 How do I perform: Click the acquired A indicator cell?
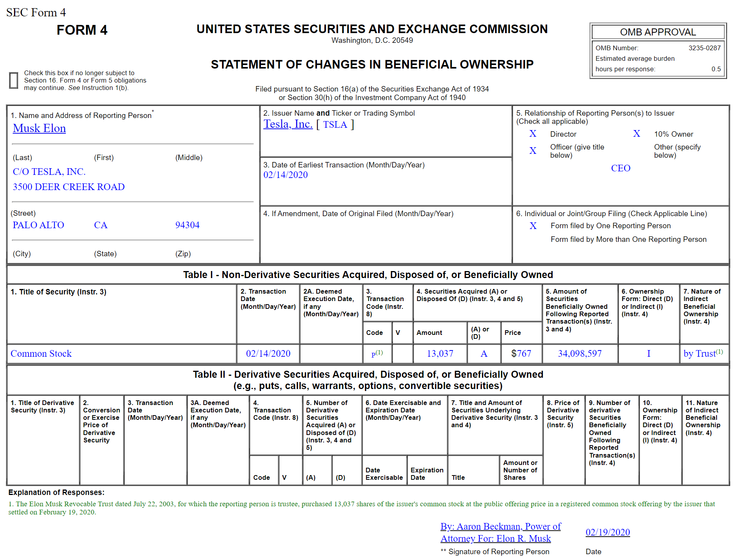[484, 354]
